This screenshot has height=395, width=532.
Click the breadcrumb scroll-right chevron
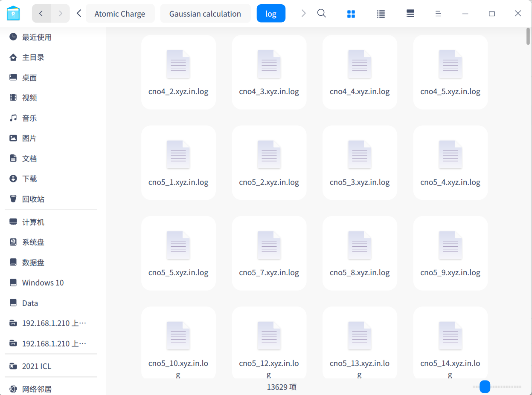point(304,14)
